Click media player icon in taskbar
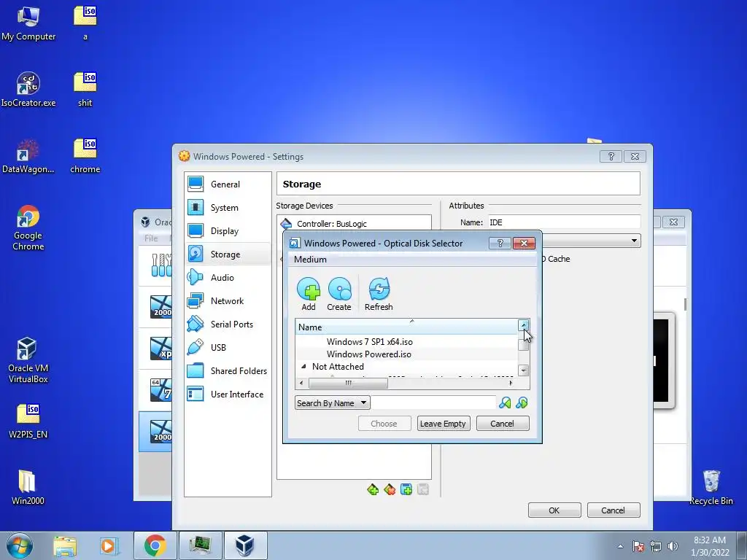Screen dimensions: 747x560 (x=108, y=545)
